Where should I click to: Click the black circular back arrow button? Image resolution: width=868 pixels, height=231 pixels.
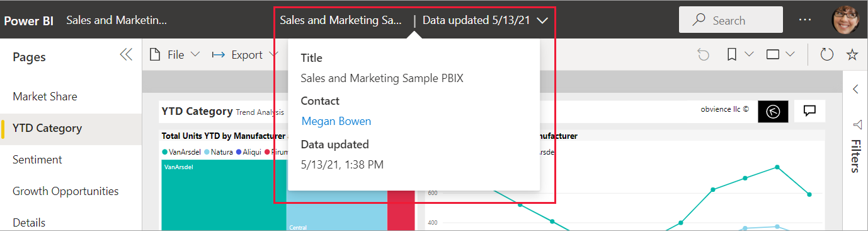point(773,111)
